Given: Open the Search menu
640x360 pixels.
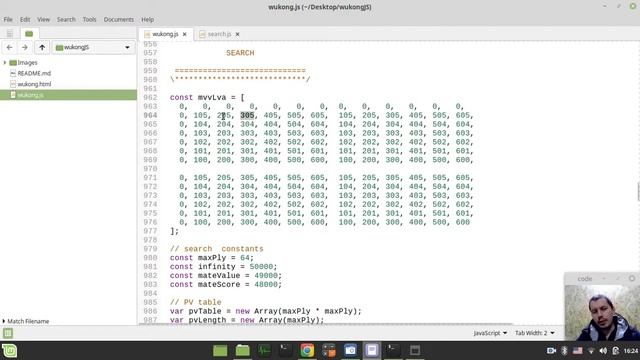Looking at the screenshot, I should coord(66,19).
